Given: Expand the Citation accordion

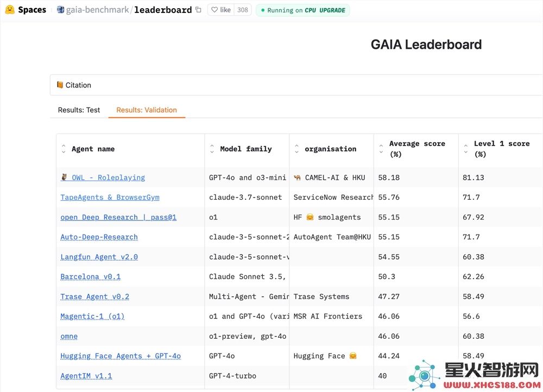Looking at the screenshot, I should 296,85.
